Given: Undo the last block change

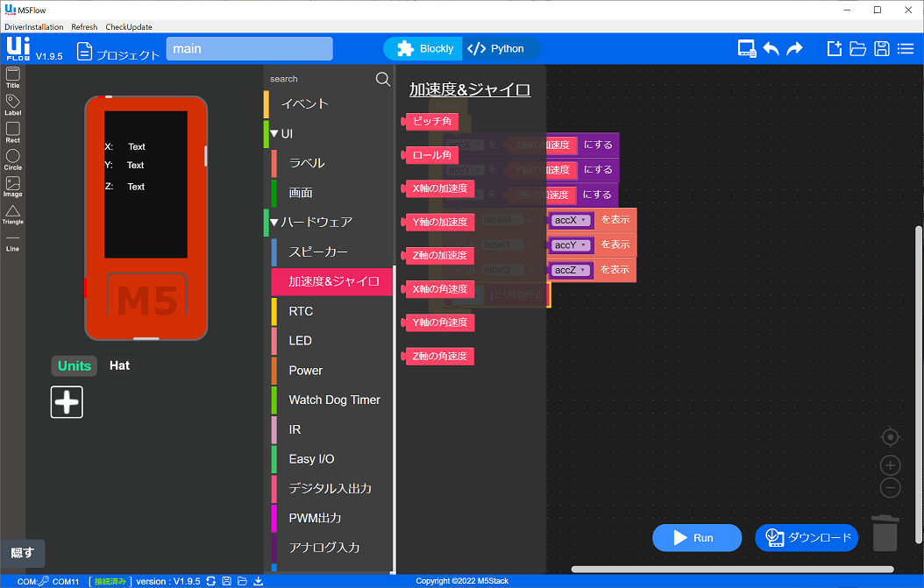Looking at the screenshot, I should [771, 48].
